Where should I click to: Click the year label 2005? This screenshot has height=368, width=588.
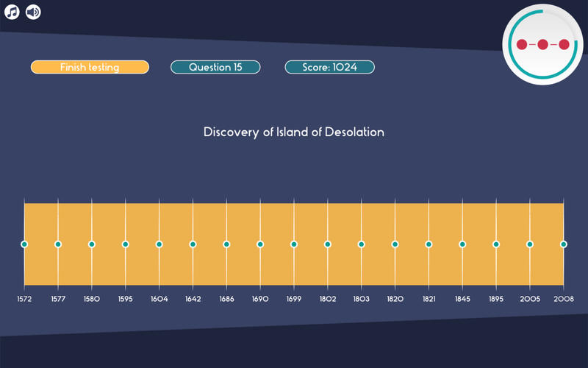[x=530, y=299]
